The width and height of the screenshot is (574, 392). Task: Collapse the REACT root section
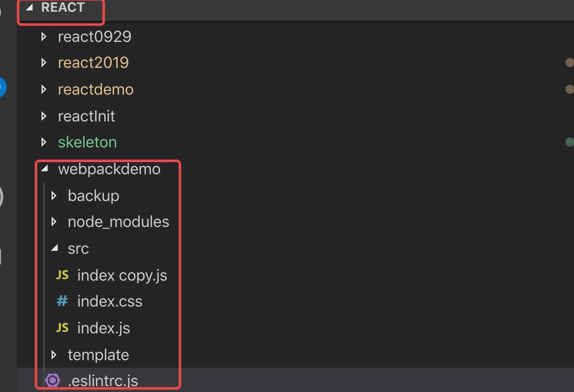[x=29, y=8]
